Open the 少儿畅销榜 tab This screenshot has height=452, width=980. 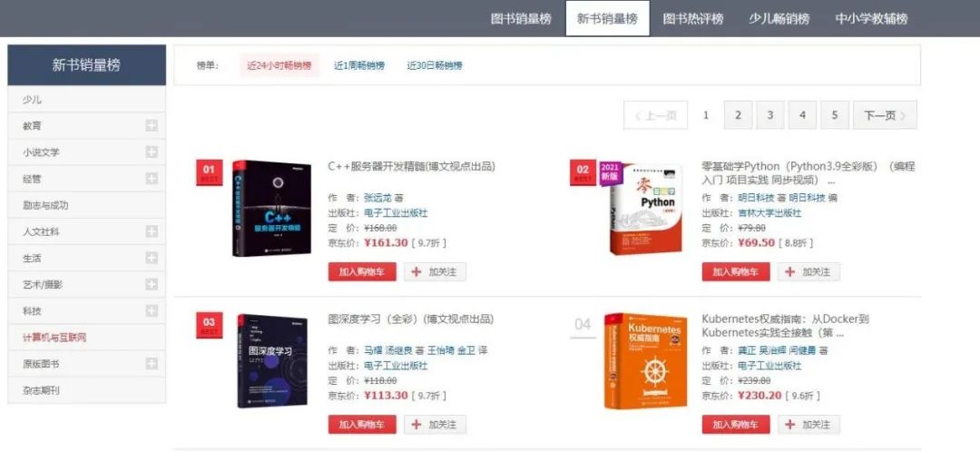pos(779,19)
